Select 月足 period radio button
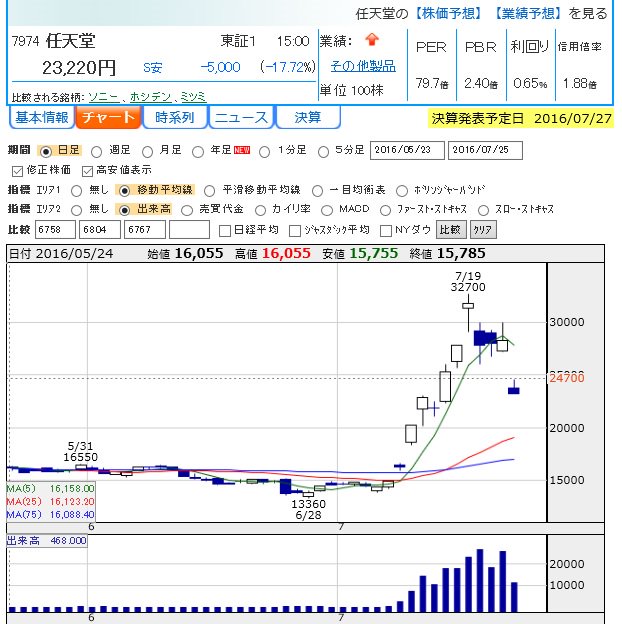The height and width of the screenshot is (624, 622). coord(147,152)
